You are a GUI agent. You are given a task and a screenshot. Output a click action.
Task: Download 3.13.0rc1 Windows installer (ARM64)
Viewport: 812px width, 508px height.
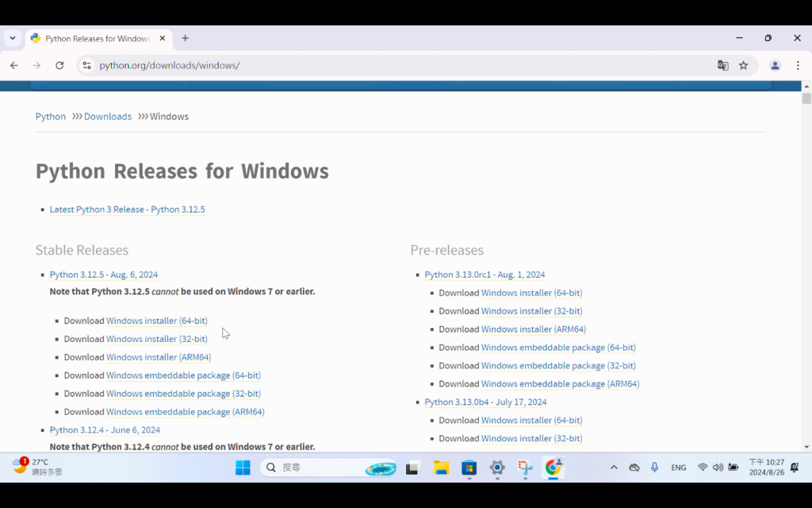click(x=534, y=329)
